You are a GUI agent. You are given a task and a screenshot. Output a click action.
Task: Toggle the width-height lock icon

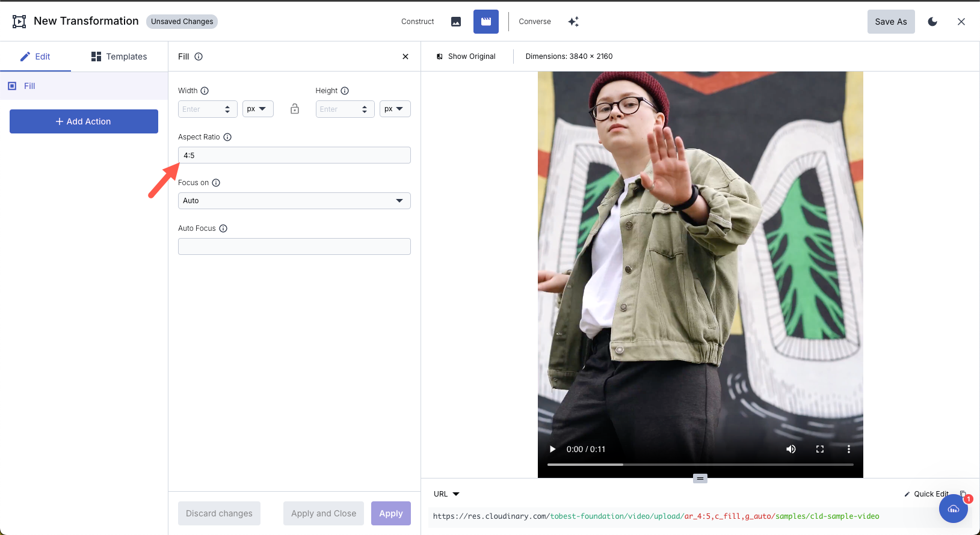295,109
